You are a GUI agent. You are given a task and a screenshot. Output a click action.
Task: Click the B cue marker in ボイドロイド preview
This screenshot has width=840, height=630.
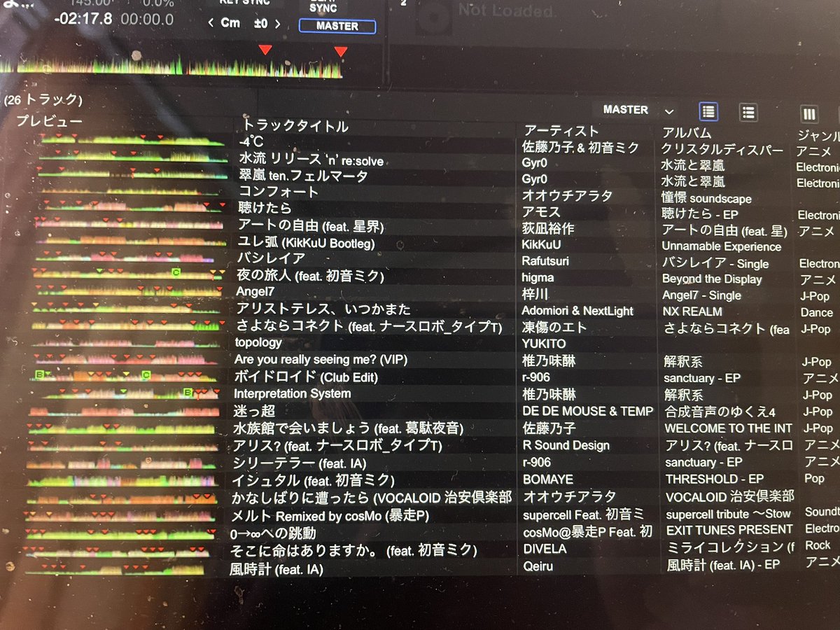coord(39,375)
